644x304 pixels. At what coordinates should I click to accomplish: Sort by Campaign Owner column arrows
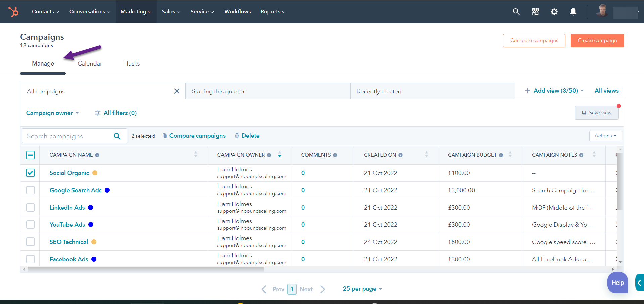coord(280,155)
